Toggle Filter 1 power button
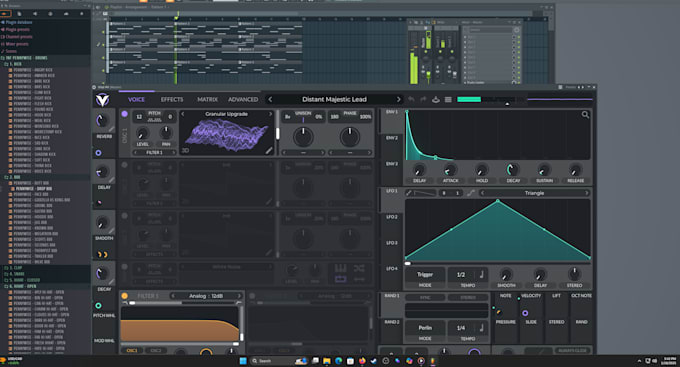The image size is (680, 367). click(x=124, y=296)
